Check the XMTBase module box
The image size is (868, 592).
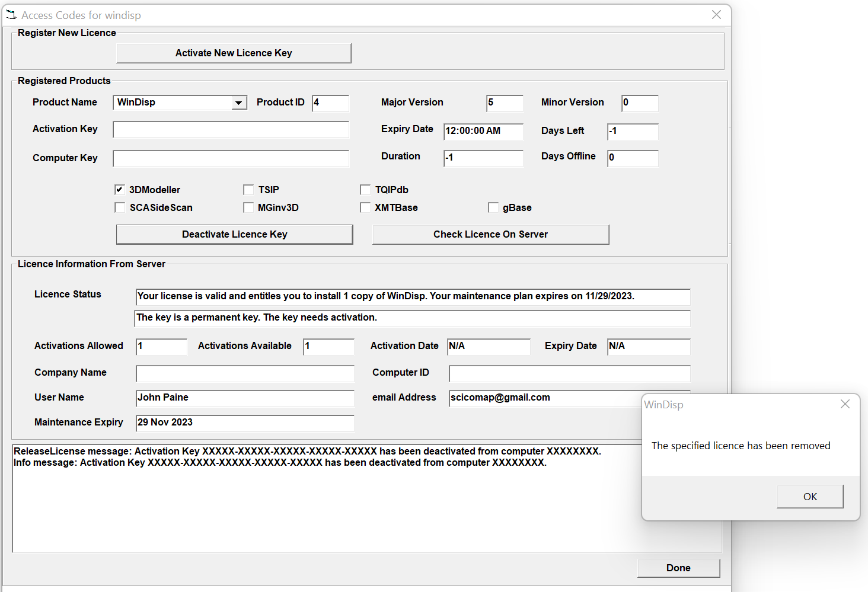(365, 207)
